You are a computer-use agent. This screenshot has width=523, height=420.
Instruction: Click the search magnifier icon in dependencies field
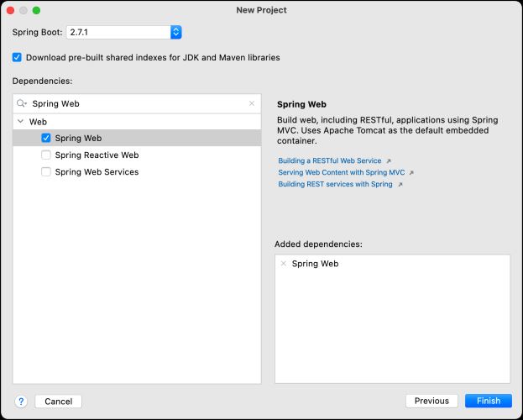pyautogui.click(x=21, y=103)
